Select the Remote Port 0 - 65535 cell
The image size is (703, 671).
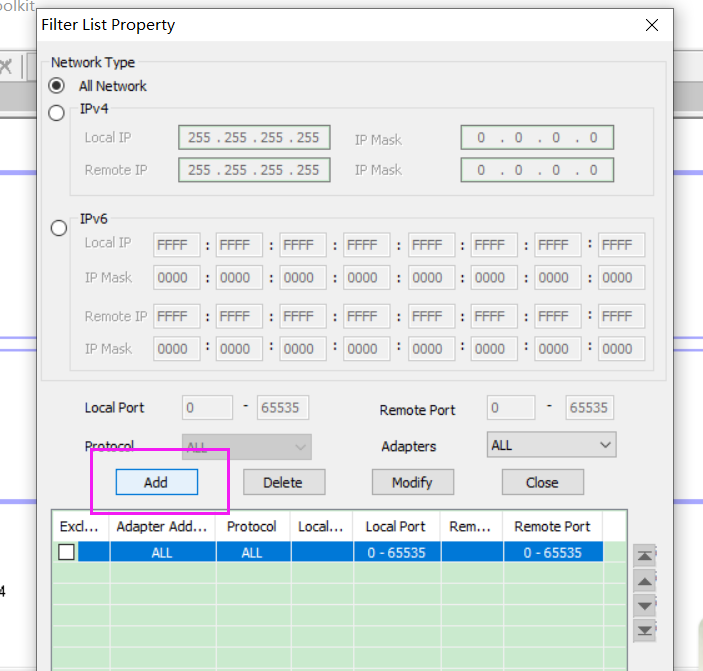[553, 552]
